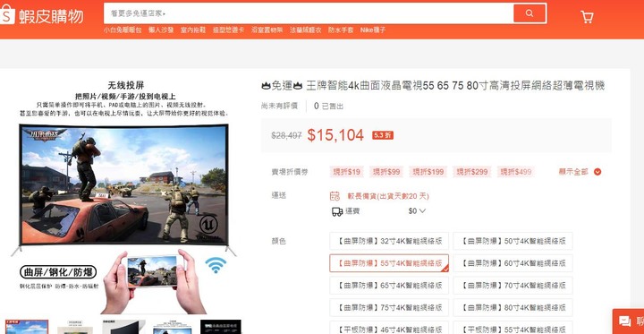Choose the 【平板防爆】55寸4K智能網絡版 option
Screen dimensions: 644x334
pyautogui.click(x=513, y=329)
